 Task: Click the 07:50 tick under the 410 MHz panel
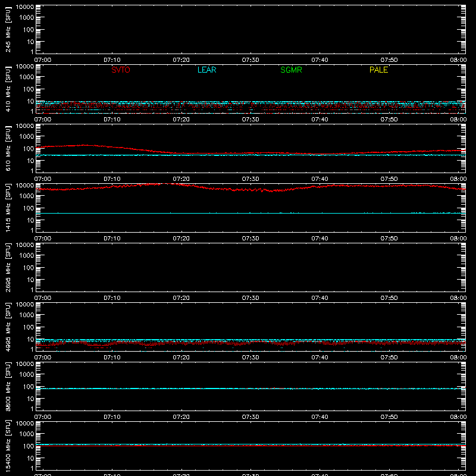pyautogui.click(x=389, y=120)
